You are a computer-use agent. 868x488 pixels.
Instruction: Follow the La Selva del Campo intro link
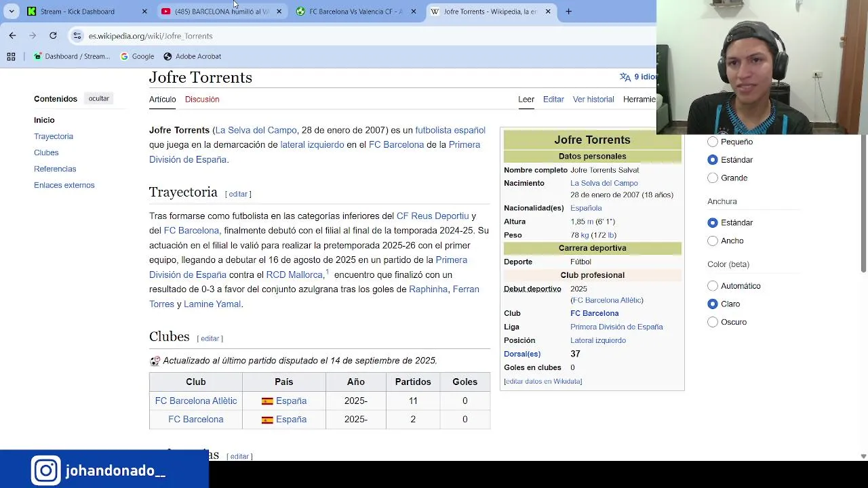256,130
